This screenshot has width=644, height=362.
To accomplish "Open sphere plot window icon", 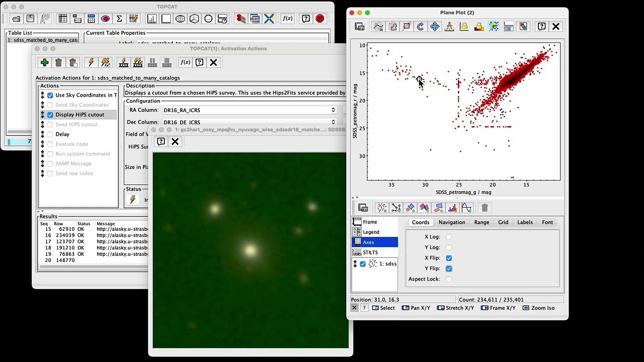I will (x=208, y=19).
